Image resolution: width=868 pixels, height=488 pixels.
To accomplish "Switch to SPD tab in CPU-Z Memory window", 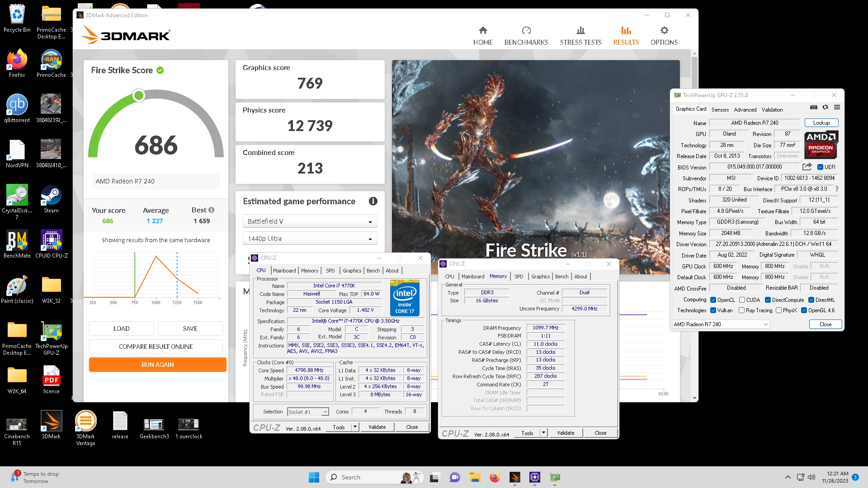I will [x=519, y=277].
